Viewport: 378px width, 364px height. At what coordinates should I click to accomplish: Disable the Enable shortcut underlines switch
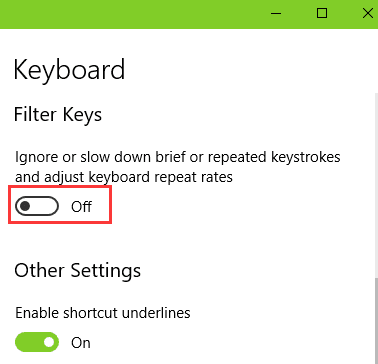(37, 342)
